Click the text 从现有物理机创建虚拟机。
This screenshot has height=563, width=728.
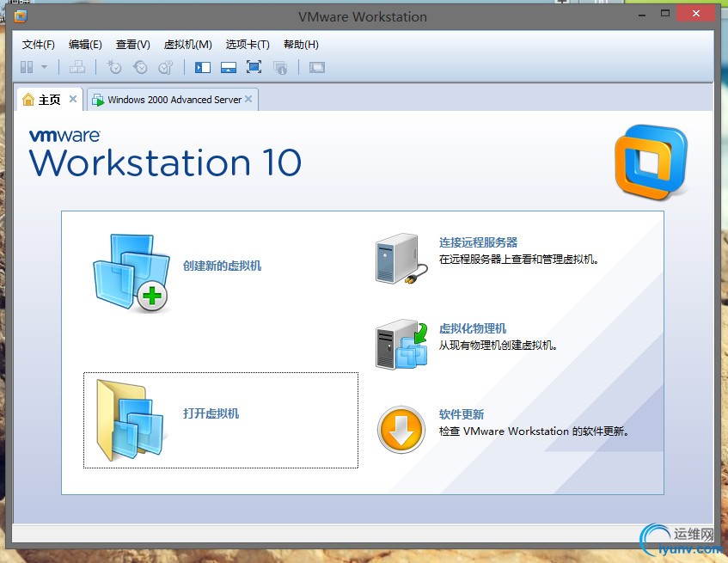tap(499, 346)
